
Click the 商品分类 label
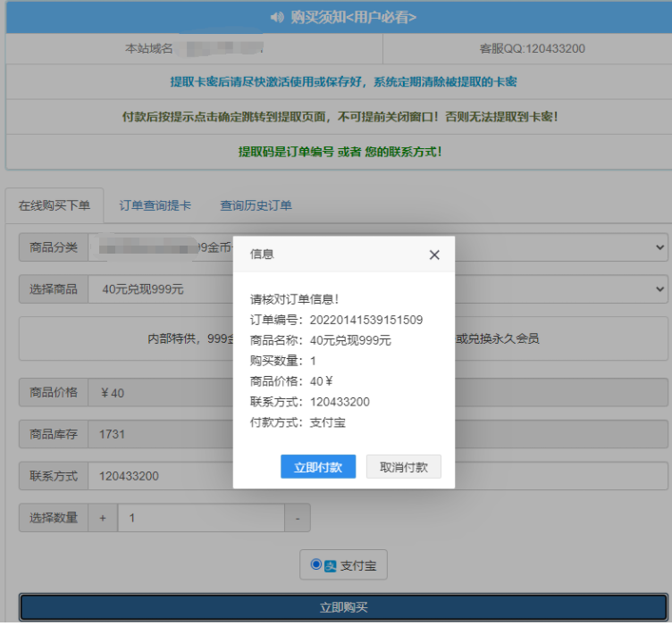[x=54, y=247]
